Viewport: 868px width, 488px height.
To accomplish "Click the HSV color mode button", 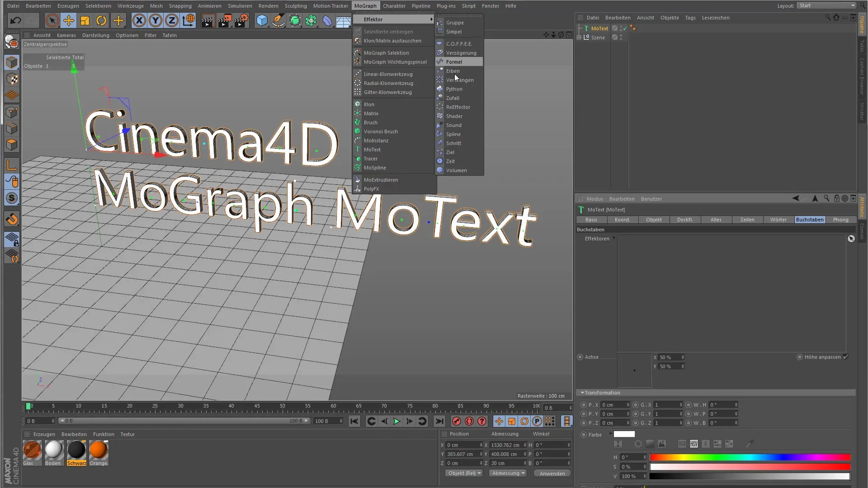I will click(694, 444).
